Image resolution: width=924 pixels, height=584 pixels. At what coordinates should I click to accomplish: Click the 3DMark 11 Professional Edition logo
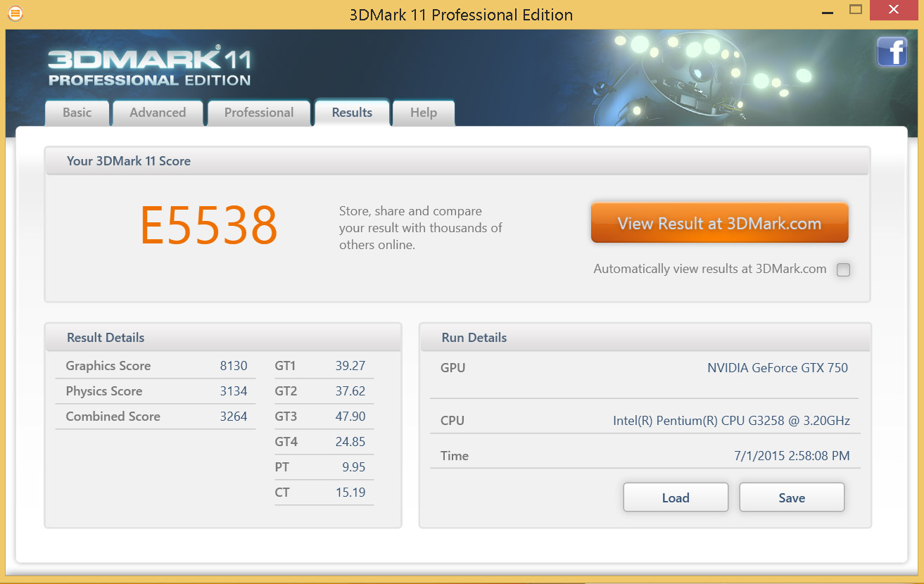point(149,68)
